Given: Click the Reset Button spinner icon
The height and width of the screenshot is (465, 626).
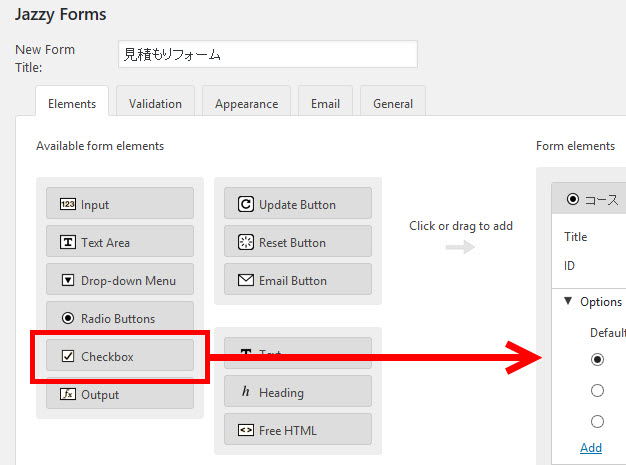Looking at the screenshot, I should pyautogui.click(x=246, y=242).
